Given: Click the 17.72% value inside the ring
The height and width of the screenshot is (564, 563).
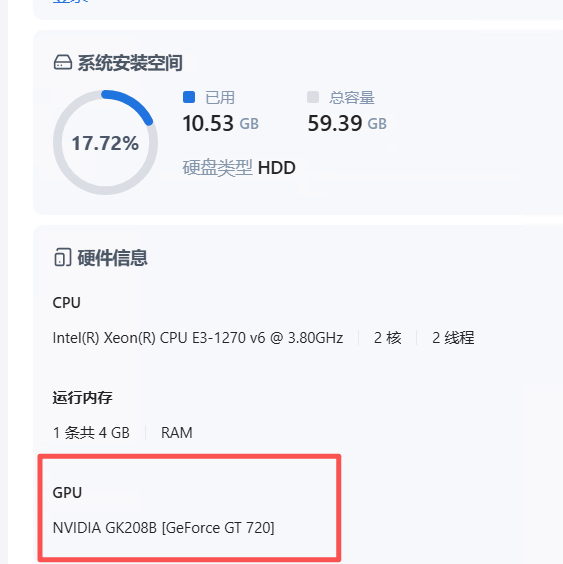Looking at the screenshot, I should click(x=105, y=143).
